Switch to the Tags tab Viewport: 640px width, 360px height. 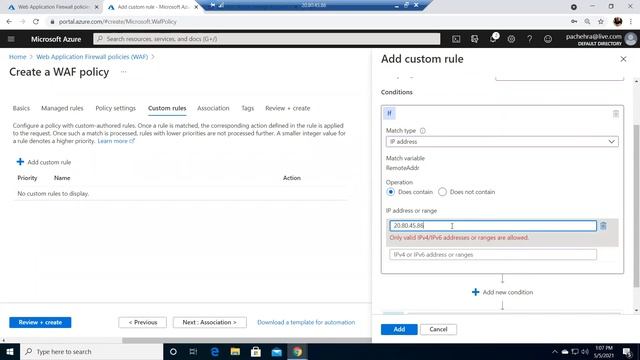tap(247, 108)
